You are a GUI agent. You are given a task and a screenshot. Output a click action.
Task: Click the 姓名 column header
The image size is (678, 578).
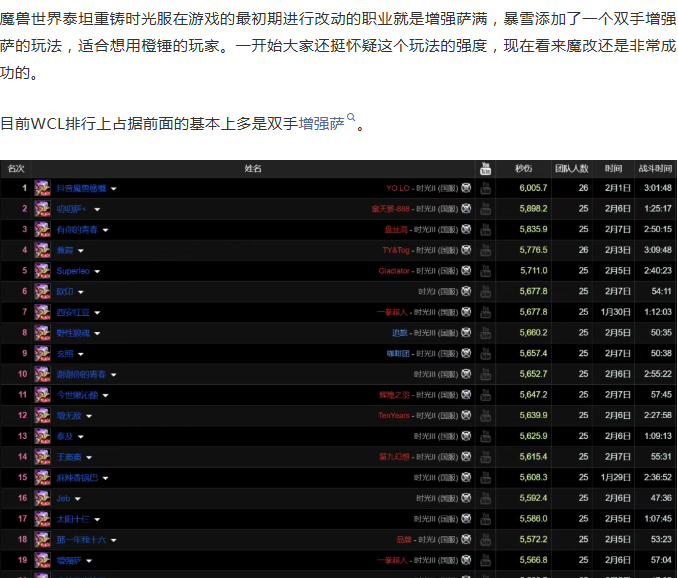click(253, 168)
